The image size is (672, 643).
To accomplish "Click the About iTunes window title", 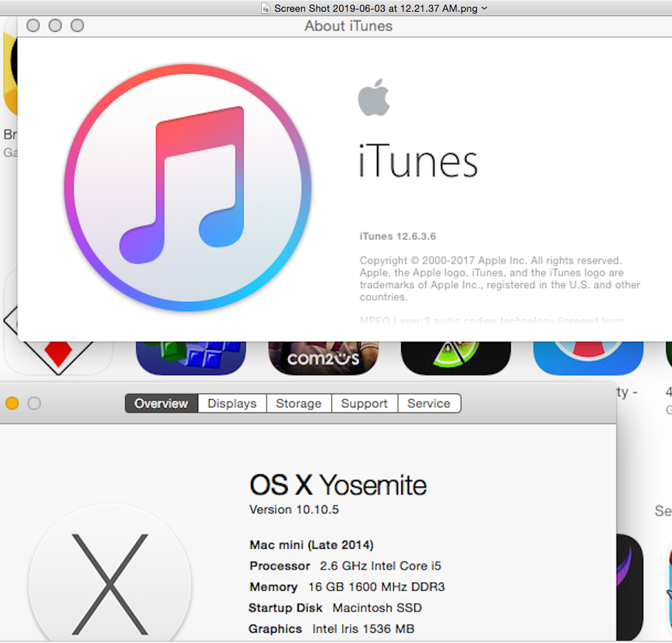I will tap(348, 27).
